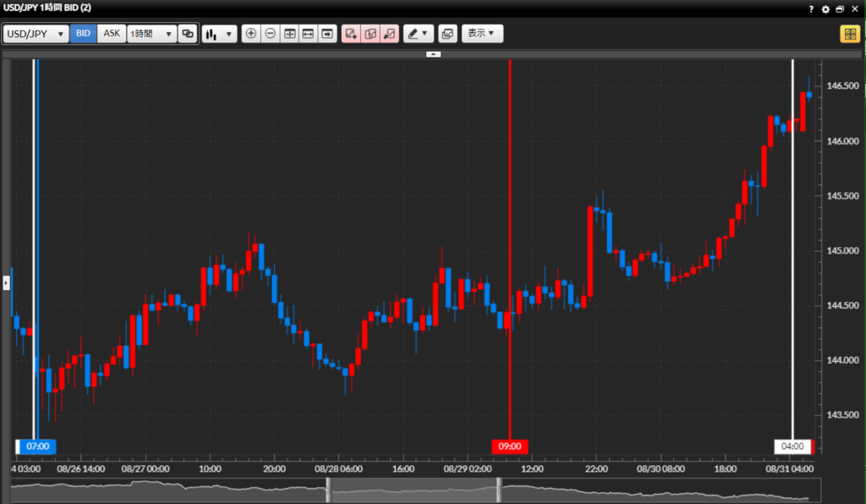Zoom out the chart with minus icon
The image size is (866, 504).
pyautogui.click(x=270, y=34)
